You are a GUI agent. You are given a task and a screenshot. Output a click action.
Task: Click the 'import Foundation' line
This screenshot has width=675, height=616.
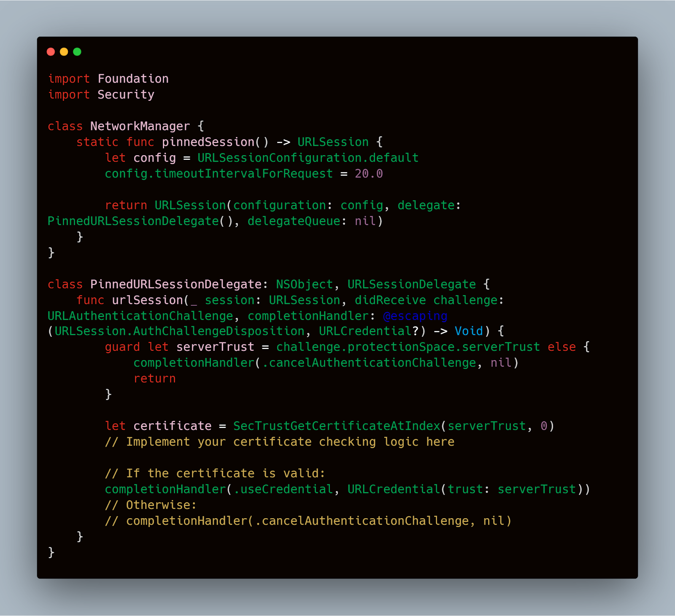108,79
